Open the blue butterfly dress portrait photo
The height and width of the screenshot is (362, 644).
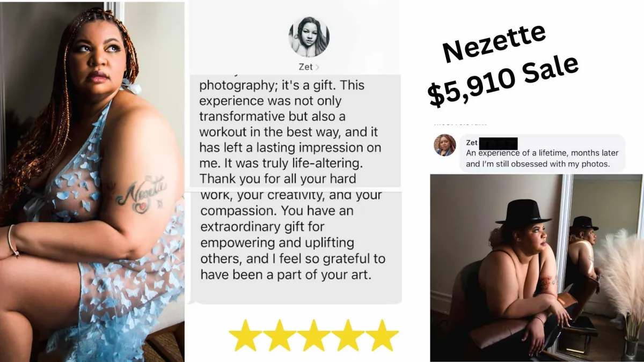[92, 181]
